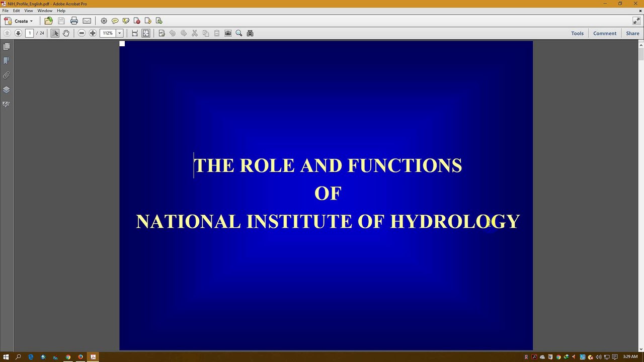Toggle fit one full page mode
The image size is (644, 362).
146,33
